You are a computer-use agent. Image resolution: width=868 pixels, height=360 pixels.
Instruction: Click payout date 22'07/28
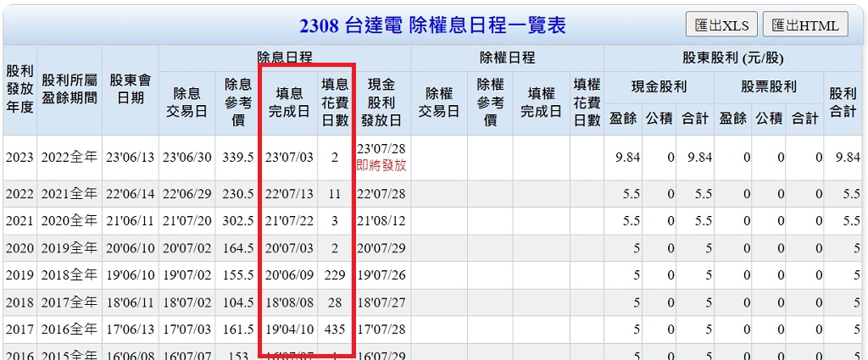381,193
